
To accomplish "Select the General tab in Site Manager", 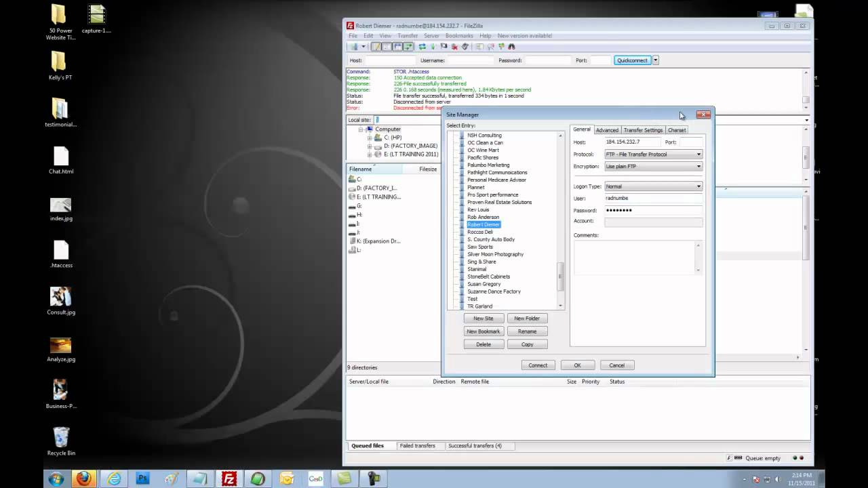I will click(x=582, y=129).
